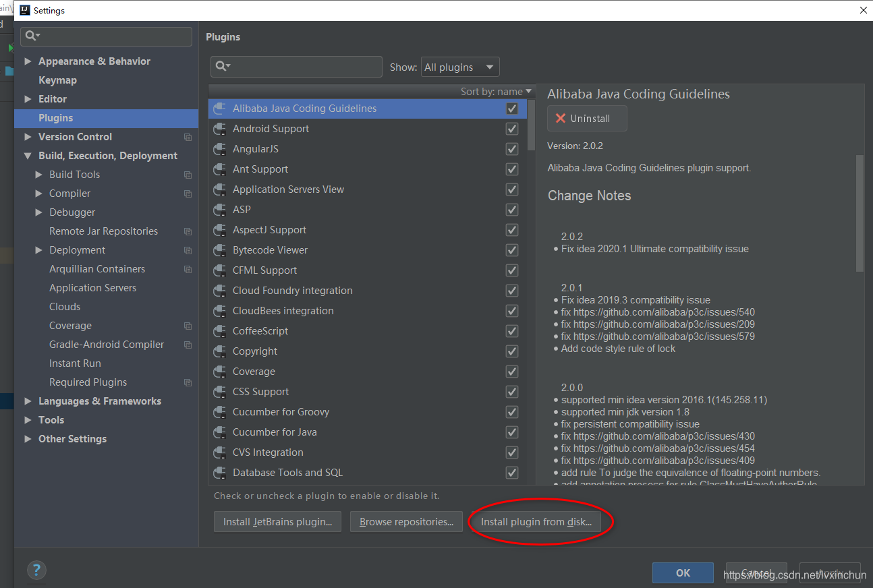
Task: Expand the Build Tools node
Action: (38, 175)
